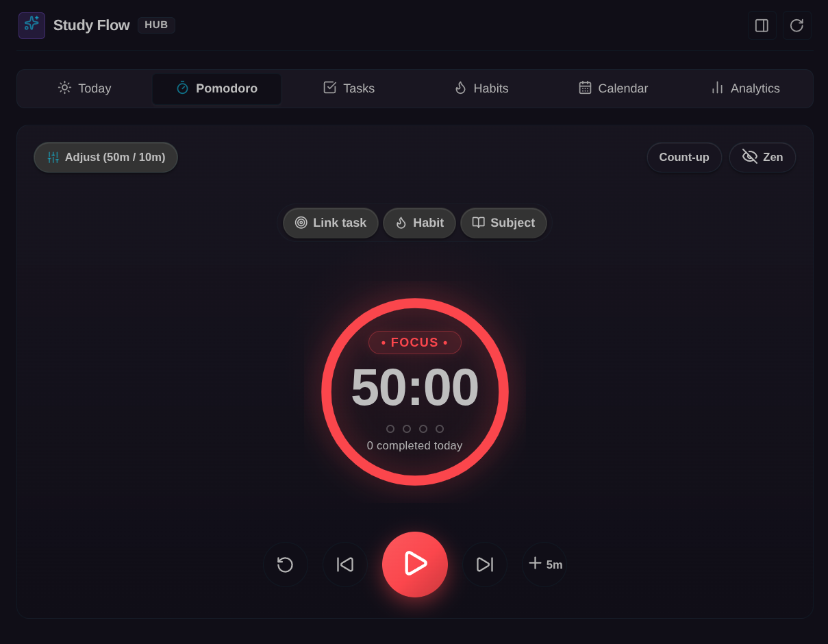This screenshot has width=828, height=644.
Task: Enable Zen mode
Action: pyautogui.click(x=762, y=157)
